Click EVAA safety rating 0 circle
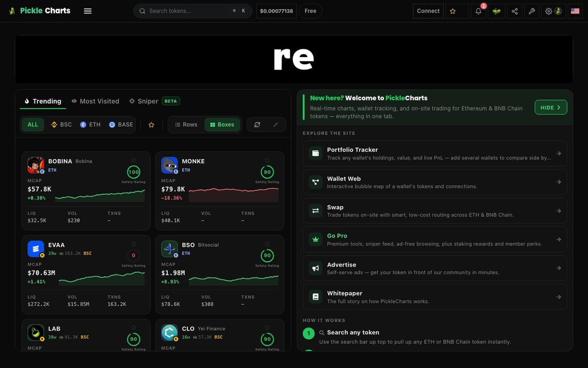The height and width of the screenshot is (368, 588). point(134,256)
